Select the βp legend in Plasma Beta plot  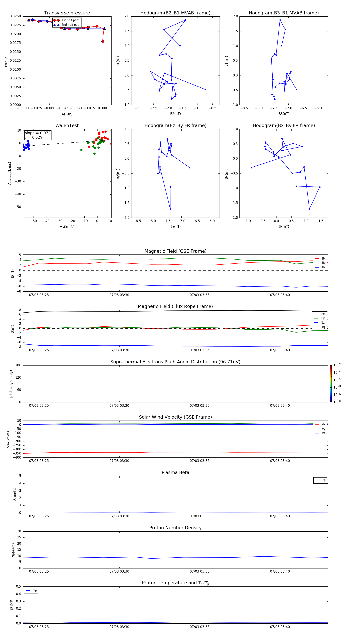[320, 480]
